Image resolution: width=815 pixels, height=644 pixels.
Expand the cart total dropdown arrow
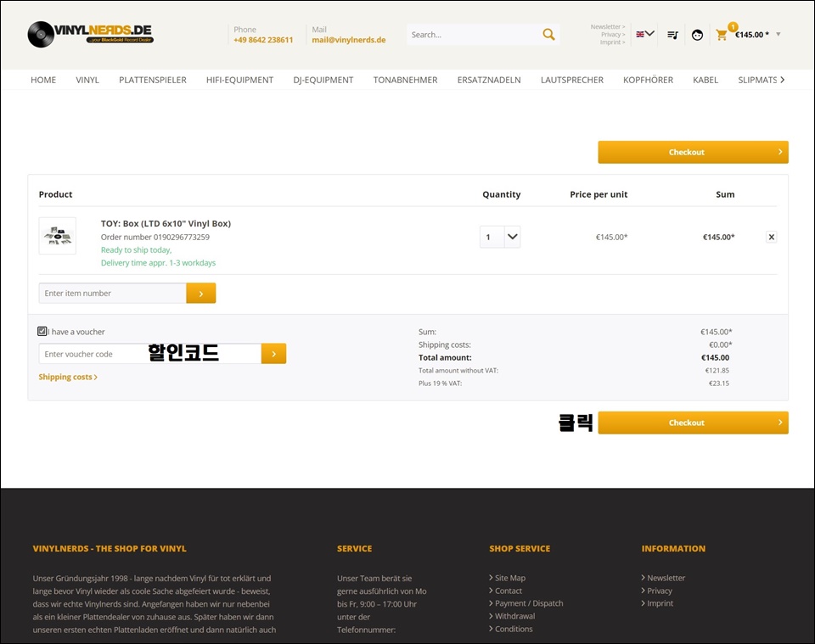(778, 34)
